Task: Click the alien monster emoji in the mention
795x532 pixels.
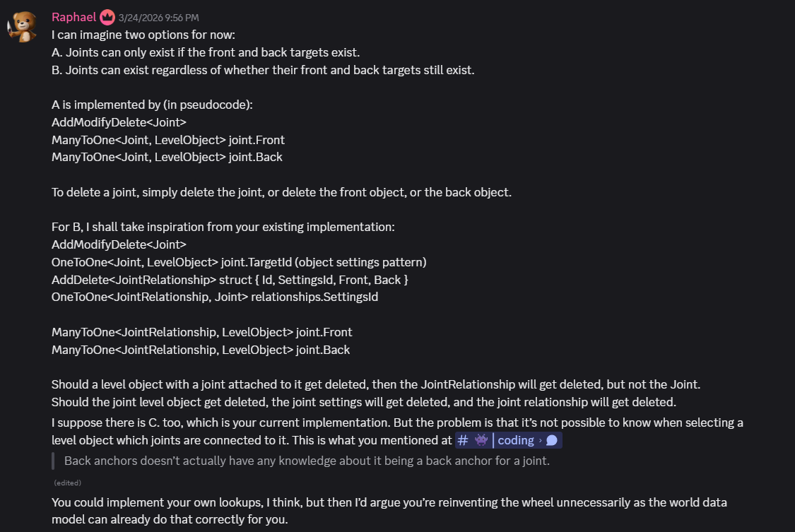Action: [481, 440]
